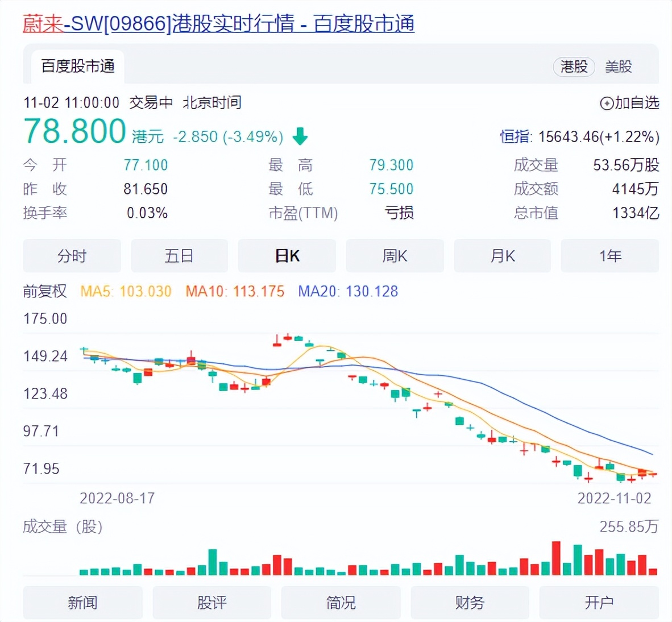Image resolution: width=672 pixels, height=622 pixels.
Task: Select the 1年 chart view
Action: tap(609, 256)
